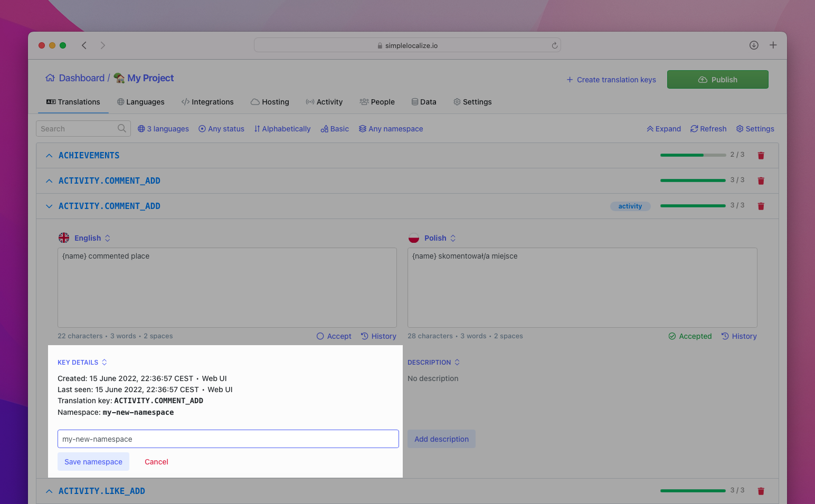Click Add description button
This screenshot has width=815, height=504.
pyautogui.click(x=442, y=439)
